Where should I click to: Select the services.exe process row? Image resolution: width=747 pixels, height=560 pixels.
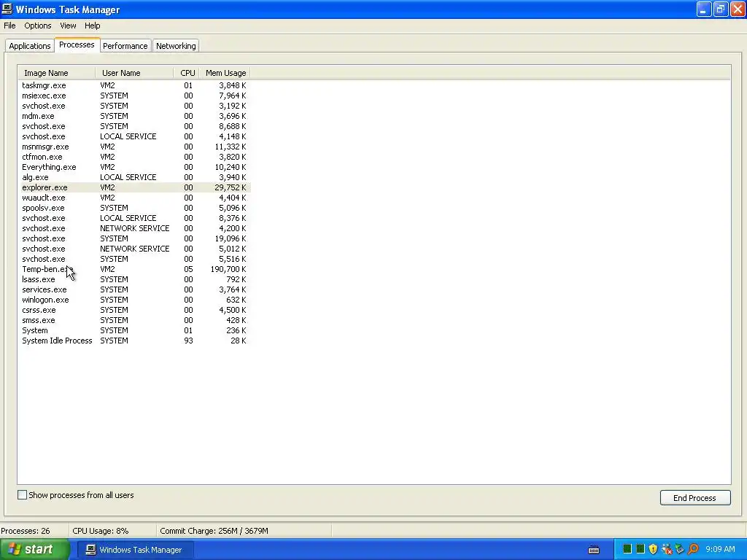coord(134,289)
